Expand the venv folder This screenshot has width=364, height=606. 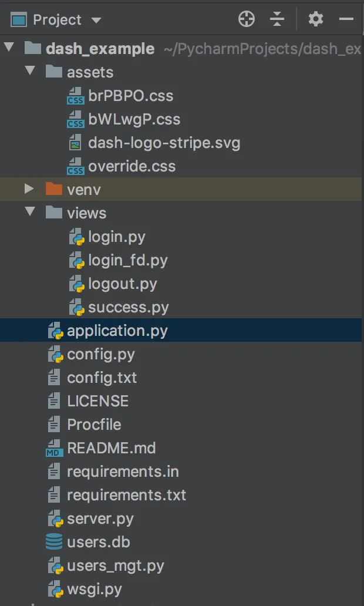(x=29, y=189)
